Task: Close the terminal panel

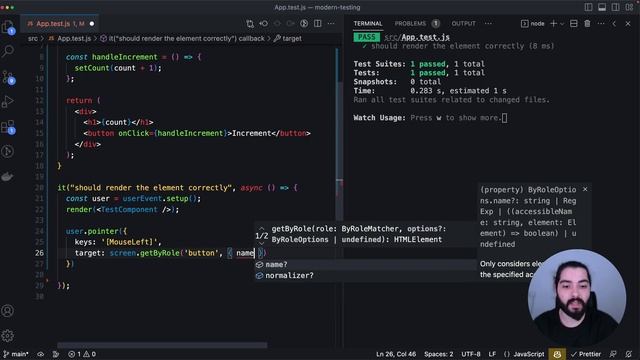Action: 628,24
